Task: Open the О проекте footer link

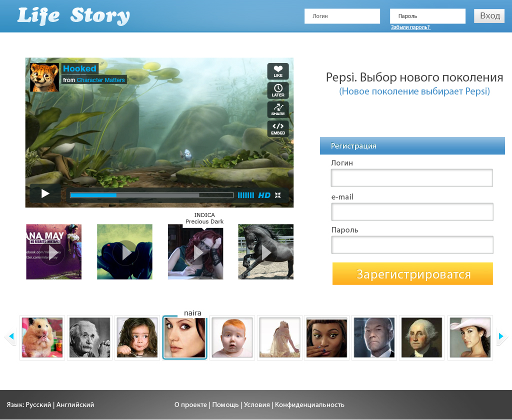Action: pos(190,404)
